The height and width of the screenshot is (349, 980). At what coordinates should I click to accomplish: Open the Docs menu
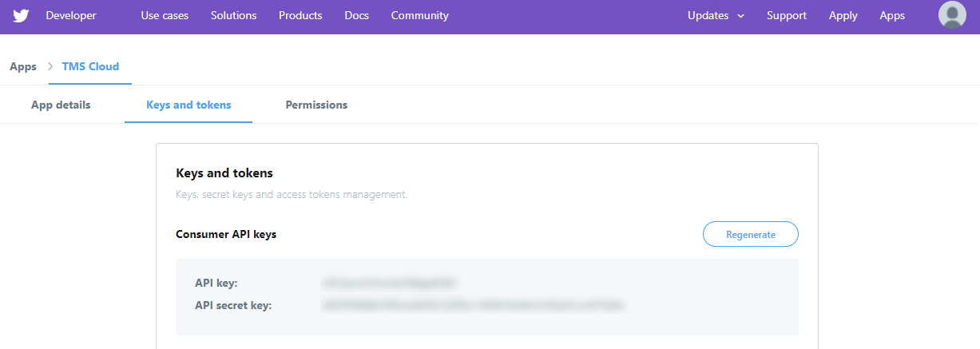click(x=357, y=16)
